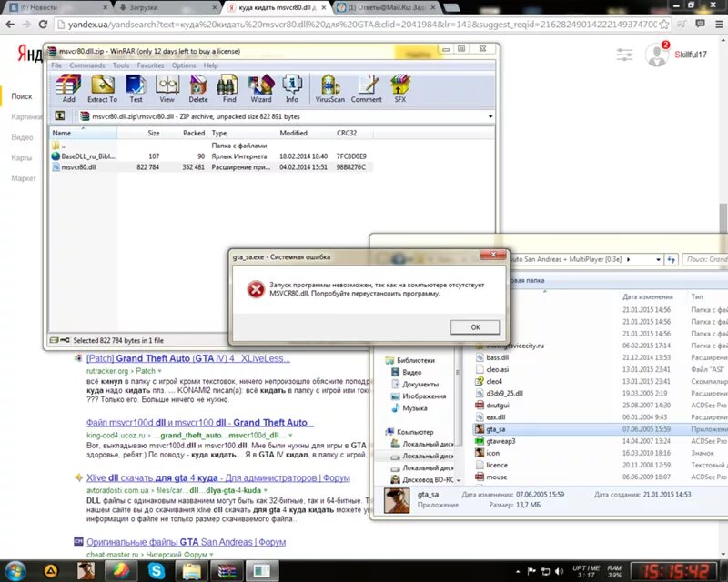This screenshot has height=582, width=728.
Task: Bookmark page with star icon
Action: coord(664,25)
